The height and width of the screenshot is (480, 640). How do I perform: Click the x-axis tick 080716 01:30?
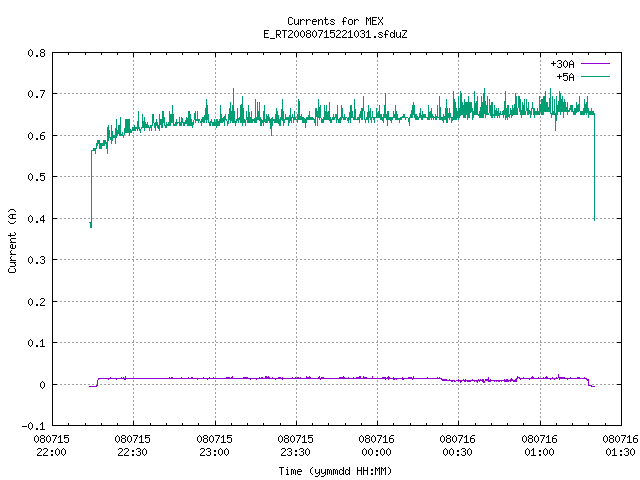point(620,445)
